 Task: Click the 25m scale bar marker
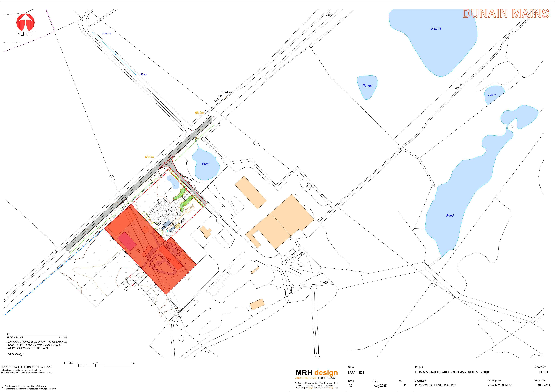click(96, 363)
